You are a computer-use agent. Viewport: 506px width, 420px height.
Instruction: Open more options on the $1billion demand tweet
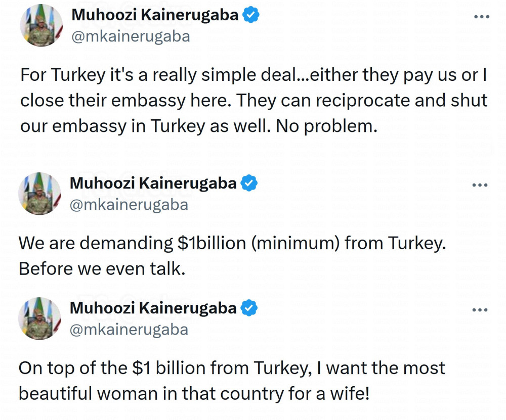coord(479,185)
